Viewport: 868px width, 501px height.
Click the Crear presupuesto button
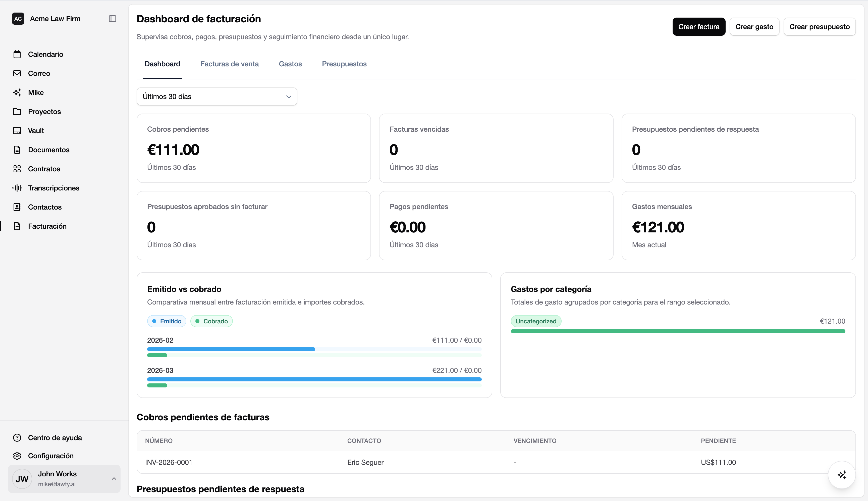819,26
